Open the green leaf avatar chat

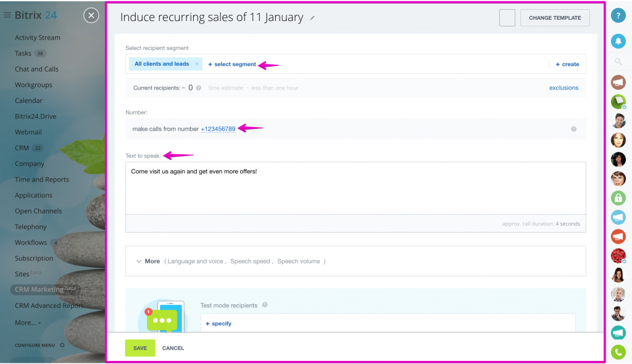tap(618, 101)
